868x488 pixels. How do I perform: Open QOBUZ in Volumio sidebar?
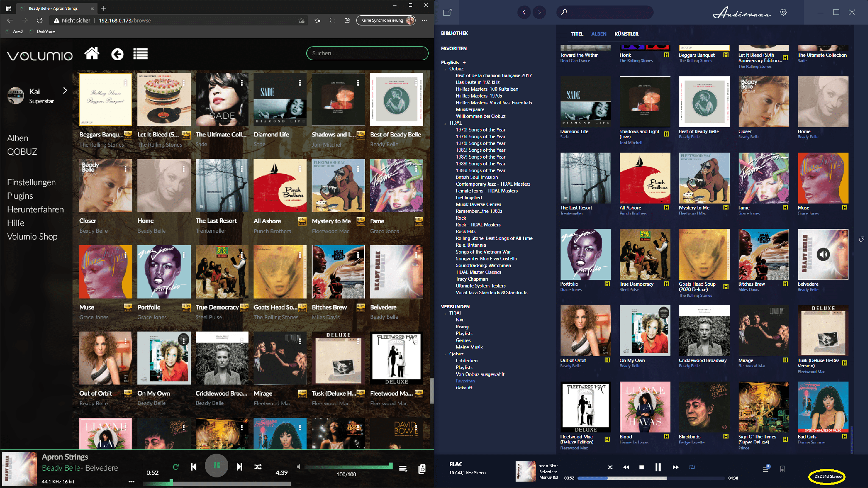pos(22,152)
